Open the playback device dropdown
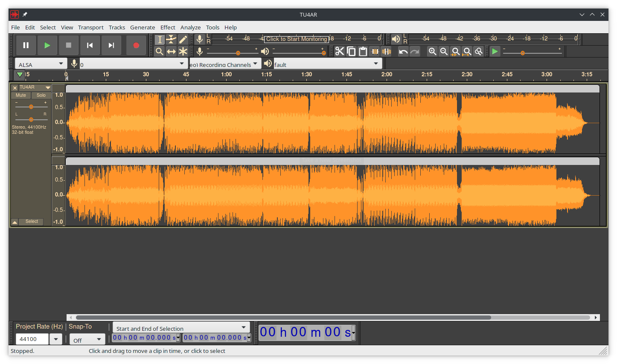 327,64
